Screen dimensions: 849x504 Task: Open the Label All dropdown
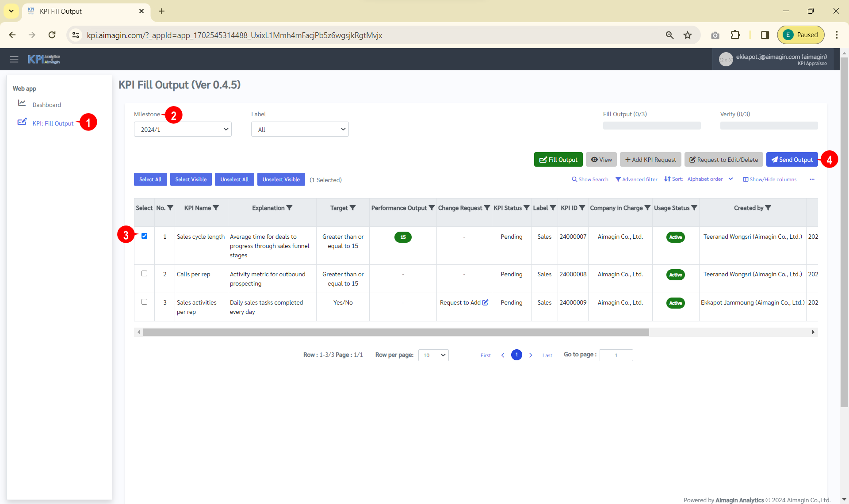[x=300, y=130]
